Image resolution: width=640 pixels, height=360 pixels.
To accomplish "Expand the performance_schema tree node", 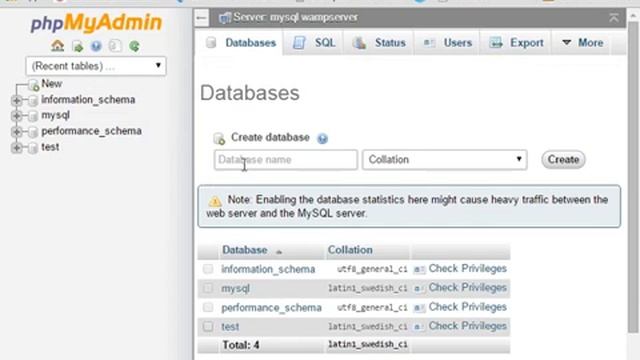I will coord(16,131).
